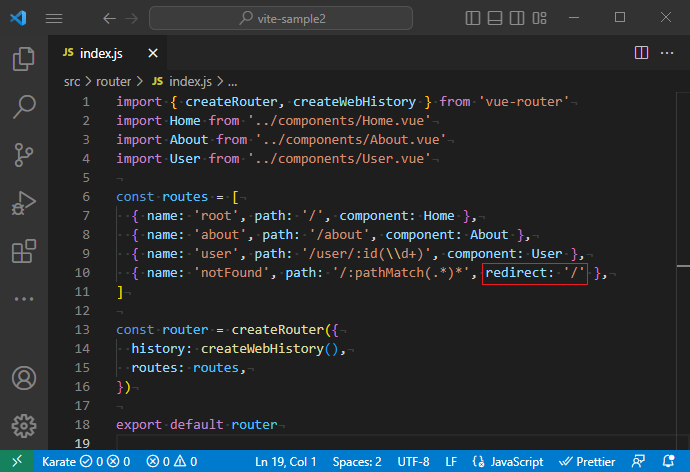This screenshot has height=472, width=690.
Task: Open the Explorer view in activity bar
Action: (x=24, y=59)
